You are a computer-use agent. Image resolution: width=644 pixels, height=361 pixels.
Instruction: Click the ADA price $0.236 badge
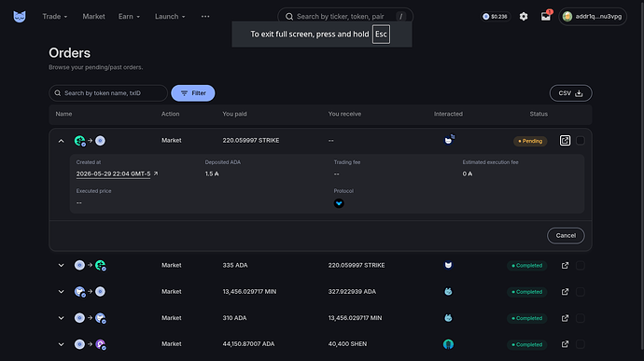coord(496,17)
